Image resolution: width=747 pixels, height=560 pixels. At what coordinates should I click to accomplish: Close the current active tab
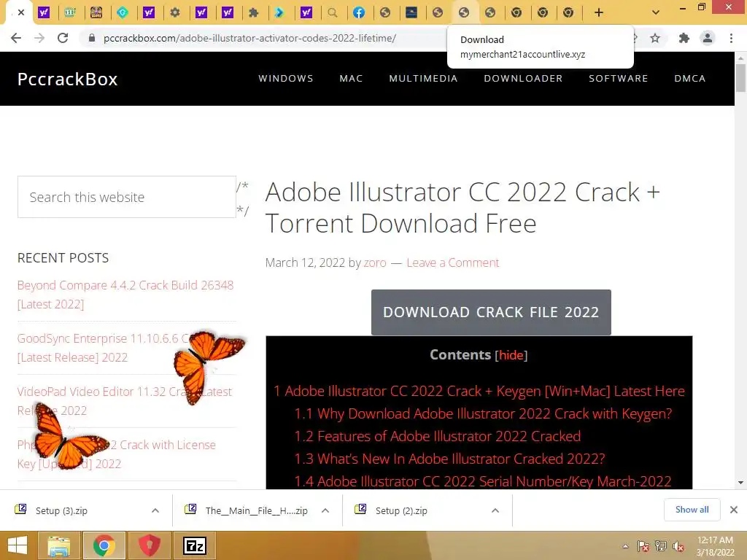21,12
